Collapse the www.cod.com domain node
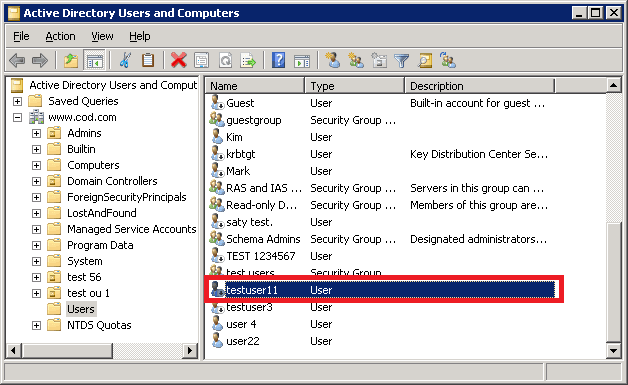Screen dimensions: 628x385 coord(17,117)
